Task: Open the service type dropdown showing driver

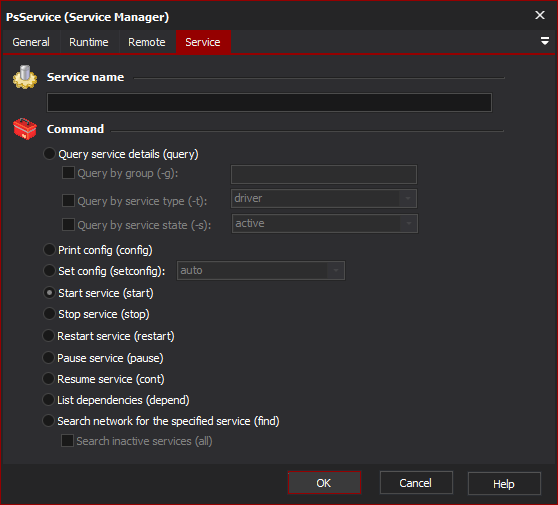Action: (x=324, y=198)
